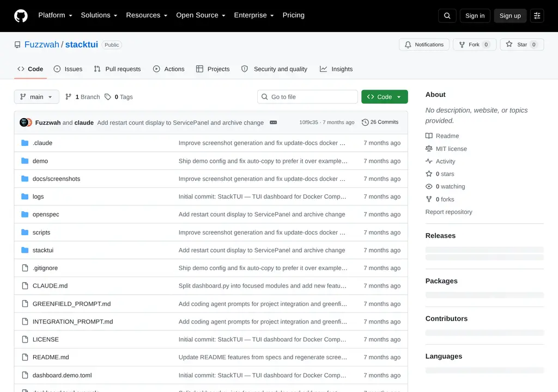This screenshot has width=558, height=392.
Task: Open the README.md file
Action: 51,358
